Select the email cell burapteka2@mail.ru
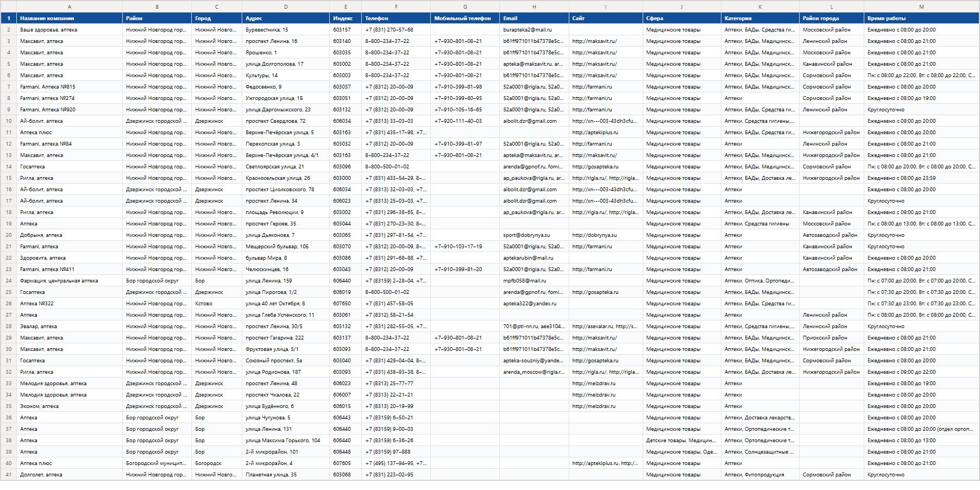Viewport: 980px width, 490px height. pos(534,30)
